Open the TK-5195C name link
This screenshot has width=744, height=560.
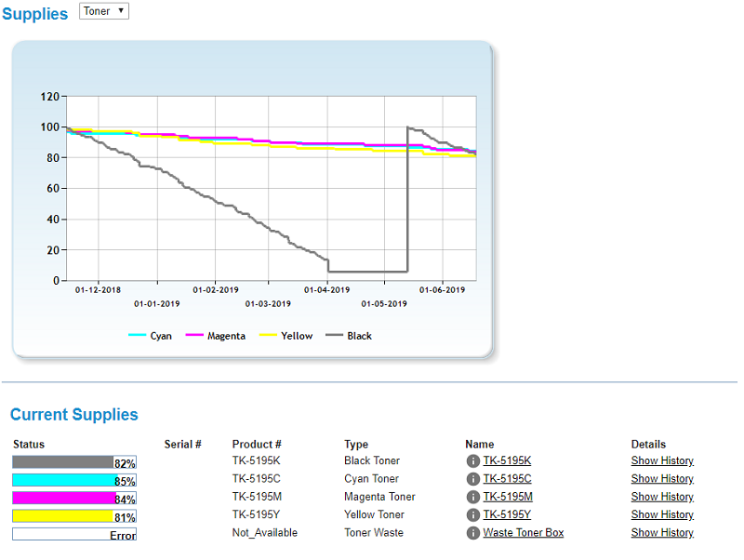coord(507,479)
